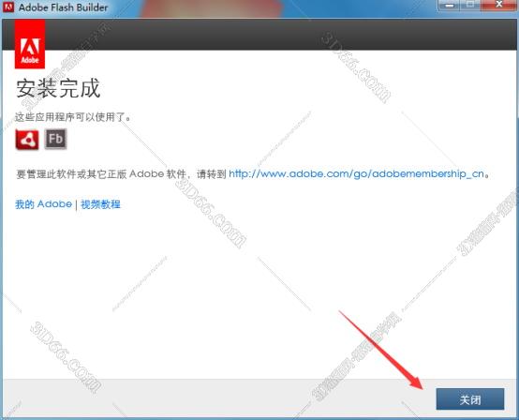
Task: Close the window with the X button
Action: (x=499, y=5)
